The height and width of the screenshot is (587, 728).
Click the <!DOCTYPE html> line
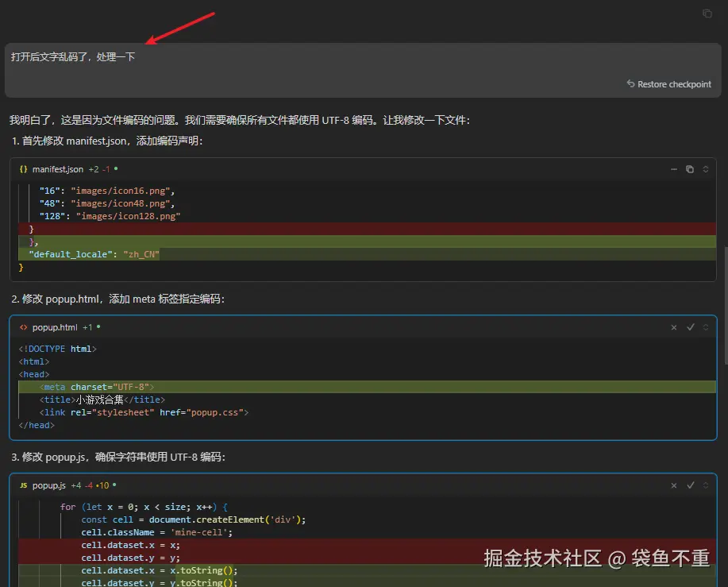58,349
